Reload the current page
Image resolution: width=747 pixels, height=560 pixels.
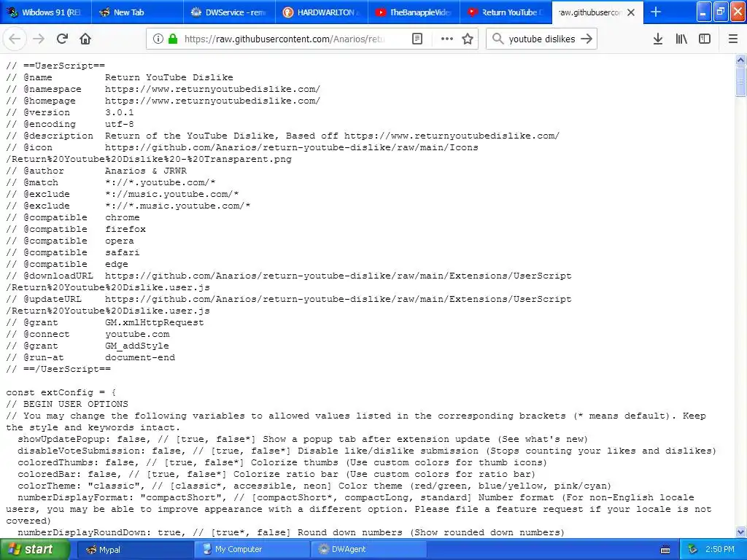point(62,39)
